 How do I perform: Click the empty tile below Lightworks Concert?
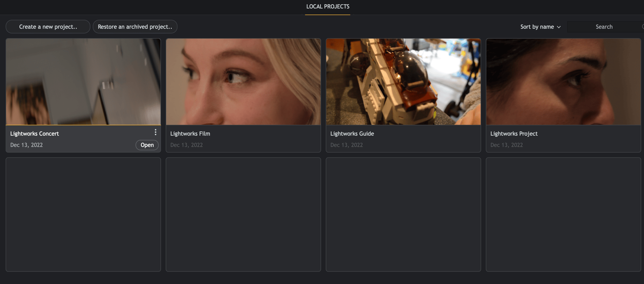coord(83,214)
